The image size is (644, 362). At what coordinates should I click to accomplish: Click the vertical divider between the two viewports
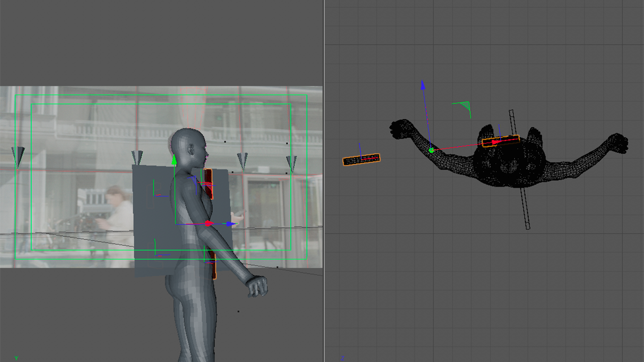[x=324, y=181]
